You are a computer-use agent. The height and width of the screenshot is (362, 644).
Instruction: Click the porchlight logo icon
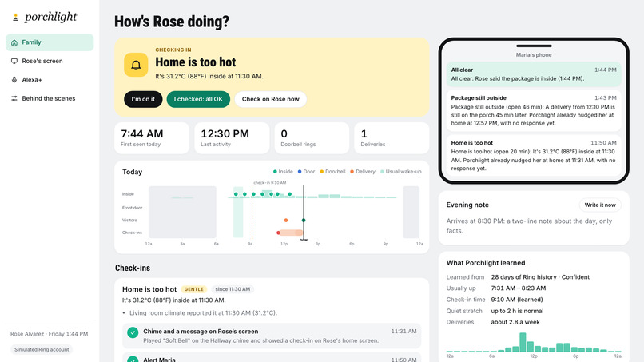pyautogui.click(x=16, y=18)
